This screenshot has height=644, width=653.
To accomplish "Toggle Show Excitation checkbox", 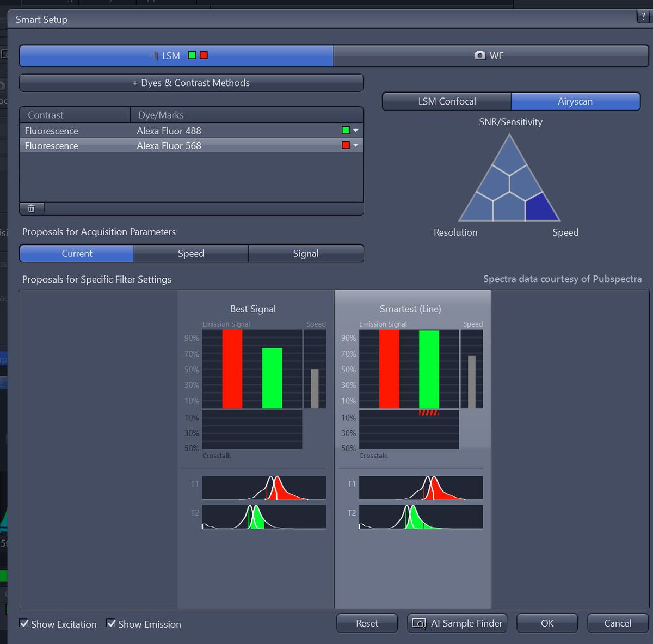I will coord(24,623).
